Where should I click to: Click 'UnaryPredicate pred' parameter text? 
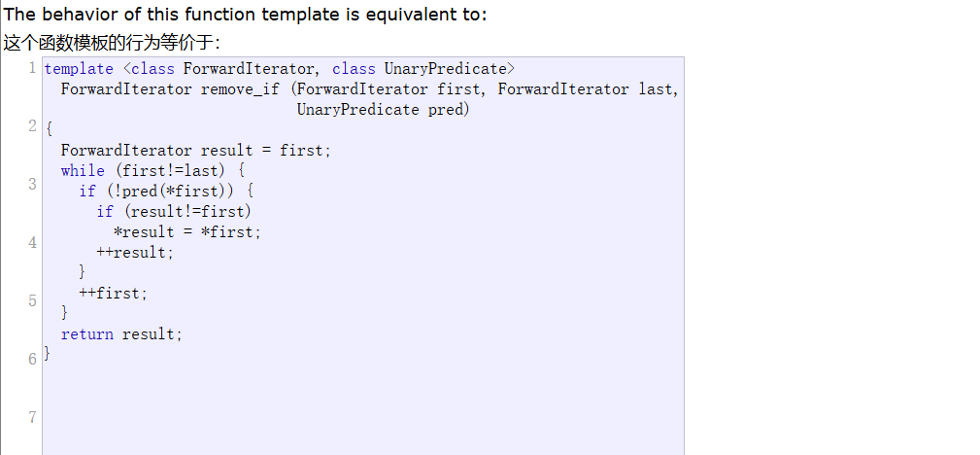coord(383,110)
